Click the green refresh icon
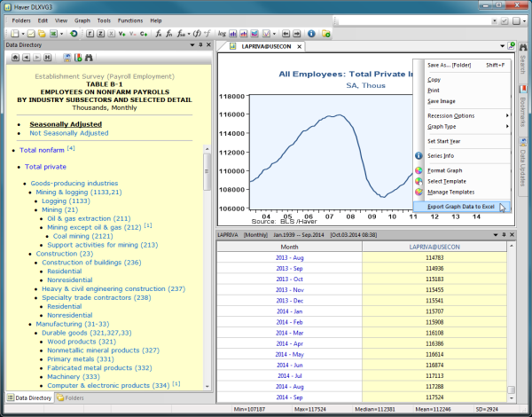 click(74, 34)
